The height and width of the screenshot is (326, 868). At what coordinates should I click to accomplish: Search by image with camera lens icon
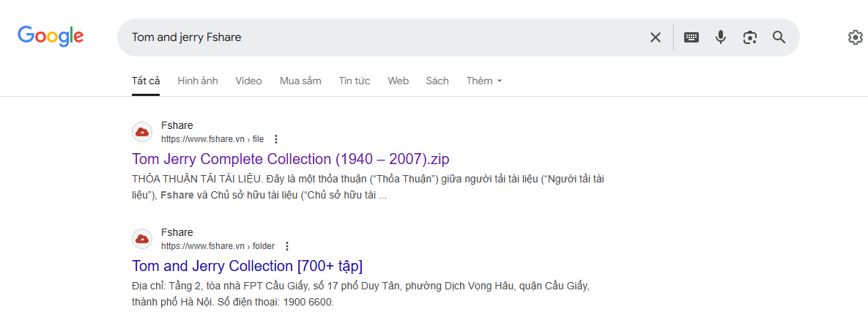point(749,37)
